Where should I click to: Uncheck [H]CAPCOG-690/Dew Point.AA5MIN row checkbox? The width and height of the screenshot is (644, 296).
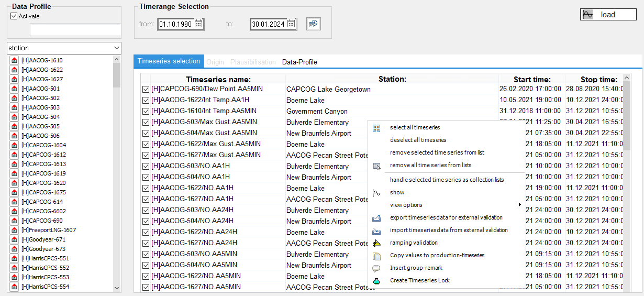(146, 89)
